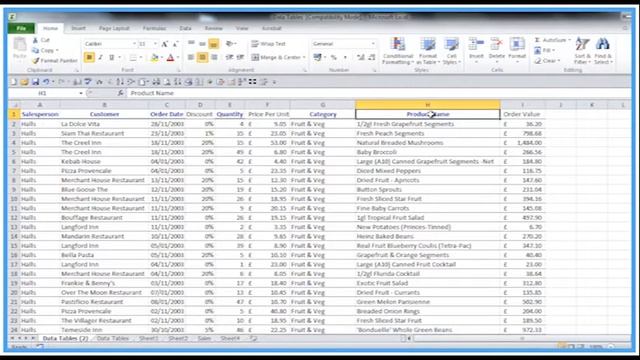Click the Copy button
640x360 pixels.
pyautogui.click(x=45, y=50)
